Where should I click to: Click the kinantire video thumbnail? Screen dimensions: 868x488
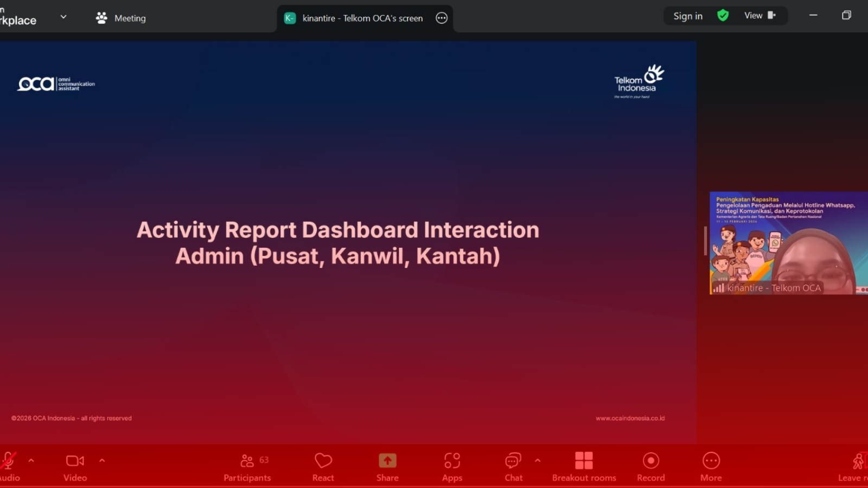(788, 243)
